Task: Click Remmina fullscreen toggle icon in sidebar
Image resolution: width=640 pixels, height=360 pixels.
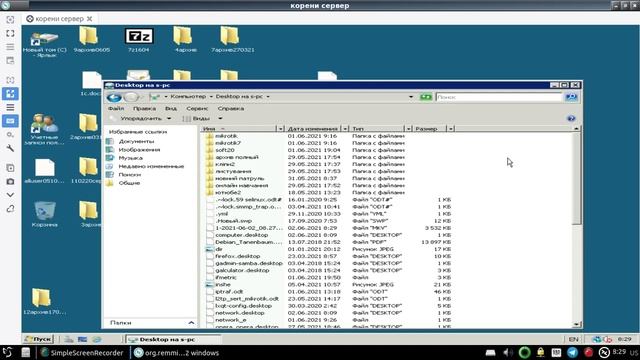Action: tap(10, 33)
